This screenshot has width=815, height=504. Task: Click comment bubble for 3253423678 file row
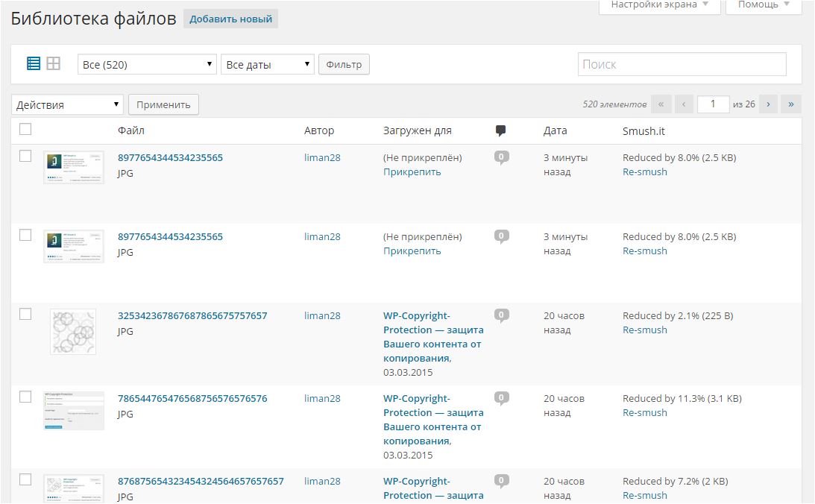pos(501,315)
